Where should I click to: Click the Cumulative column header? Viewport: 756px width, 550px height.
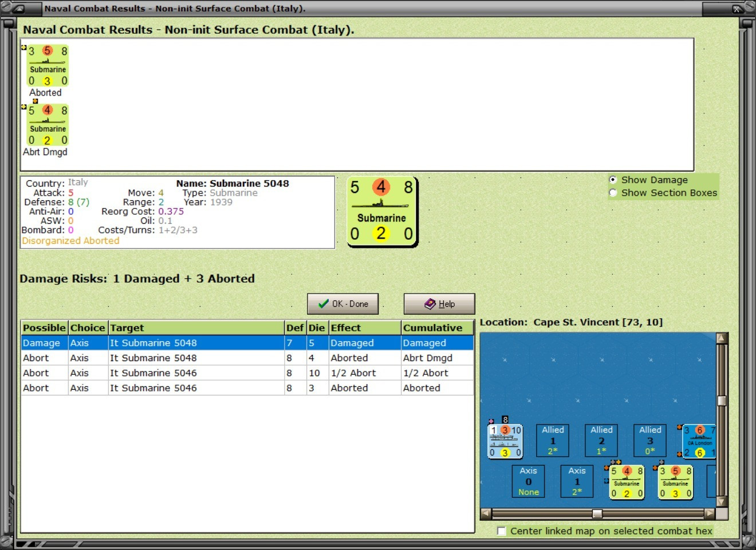click(x=438, y=328)
